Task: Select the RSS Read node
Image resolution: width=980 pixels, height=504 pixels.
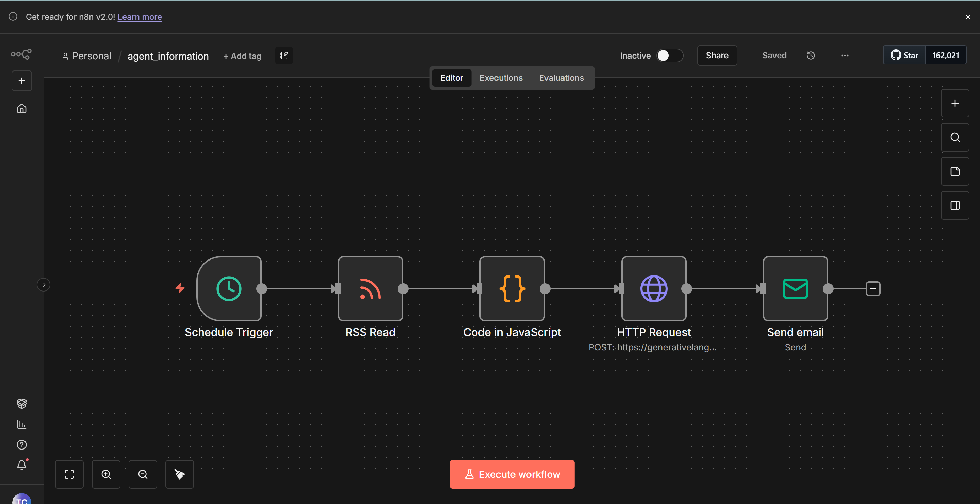Action: 370,288
